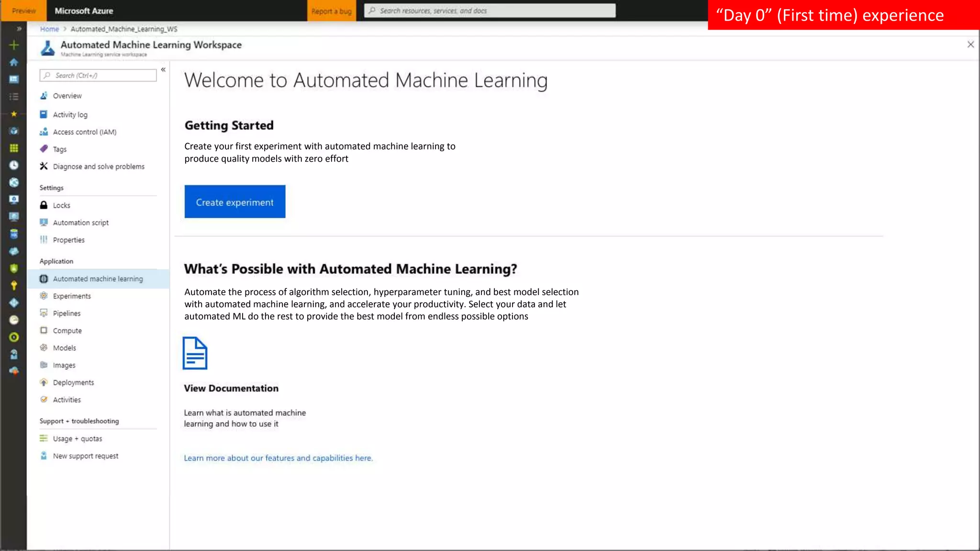Click the Create experiment button

[235, 201]
